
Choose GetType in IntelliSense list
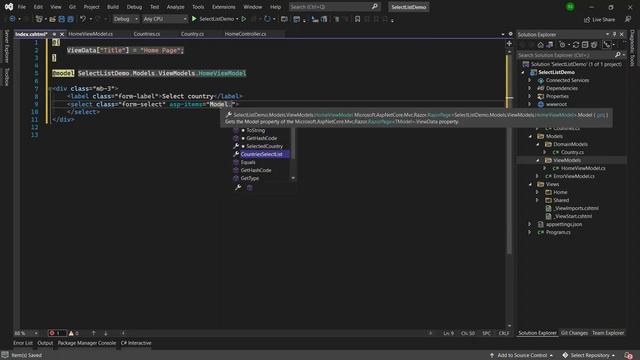(x=250, y=178)
